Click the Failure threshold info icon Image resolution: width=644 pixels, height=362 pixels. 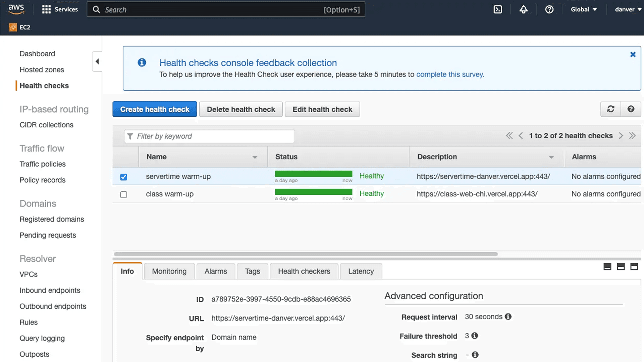click(474, 336)
